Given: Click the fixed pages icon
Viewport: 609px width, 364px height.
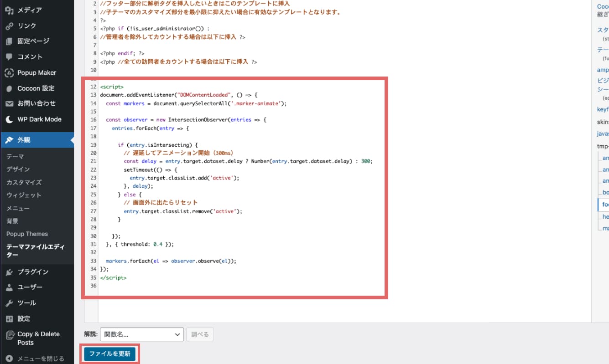Looking at the screenshot, I should pos(9,41).
